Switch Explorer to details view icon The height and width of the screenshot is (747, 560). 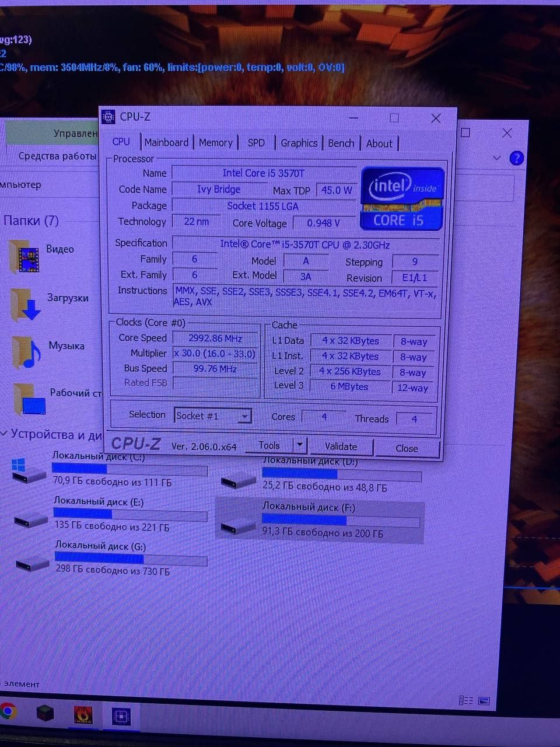(x=466, y=700)
